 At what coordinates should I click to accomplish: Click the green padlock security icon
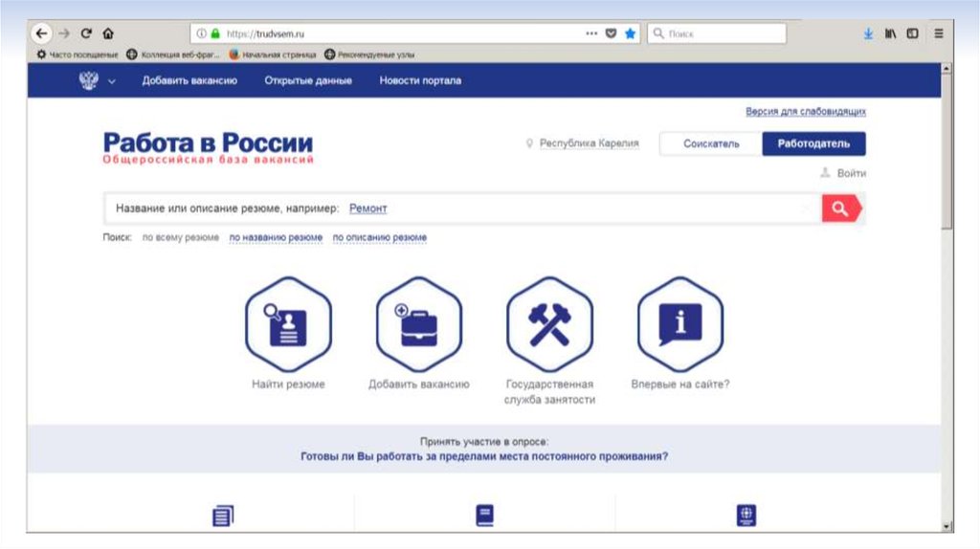point(215,33)
